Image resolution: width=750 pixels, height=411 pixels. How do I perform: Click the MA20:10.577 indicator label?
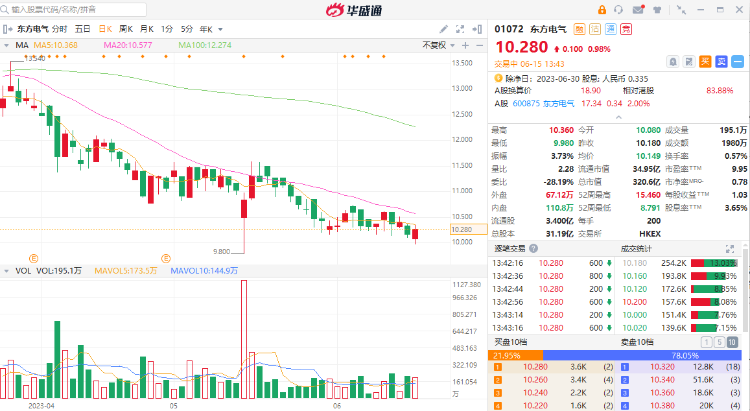coord(128,45)
